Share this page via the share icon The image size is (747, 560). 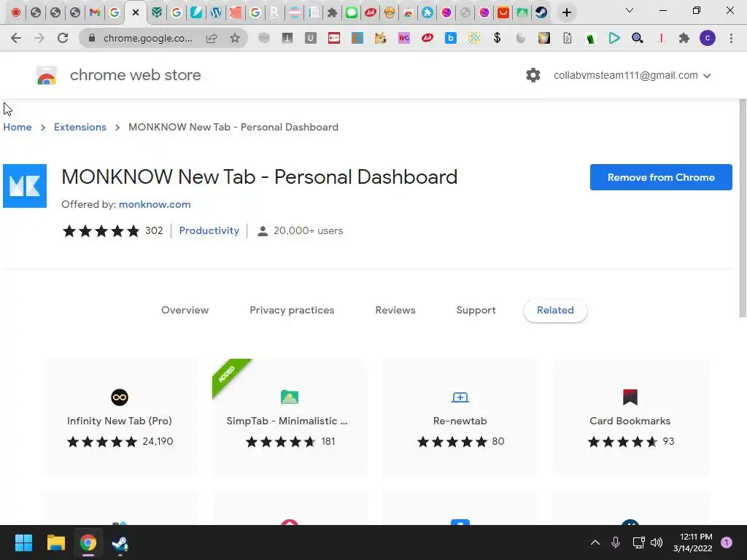212,38
